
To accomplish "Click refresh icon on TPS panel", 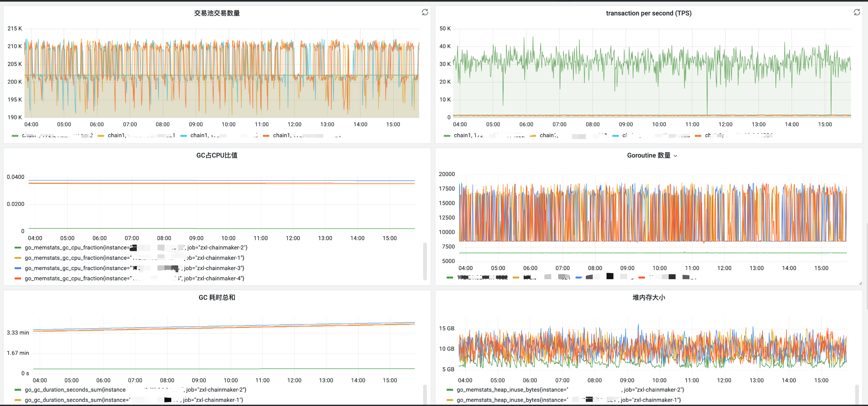I will (857, 12).
